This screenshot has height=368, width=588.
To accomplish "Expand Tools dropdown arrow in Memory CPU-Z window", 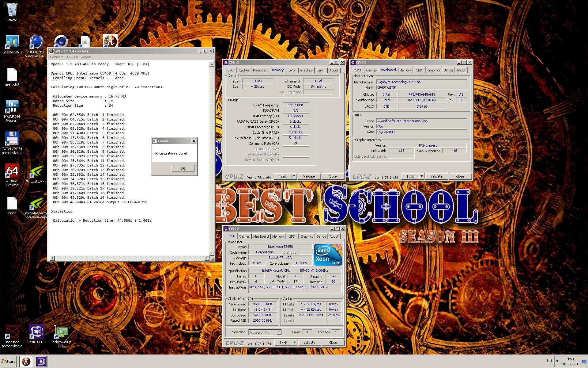I will [x=294, y=176].
